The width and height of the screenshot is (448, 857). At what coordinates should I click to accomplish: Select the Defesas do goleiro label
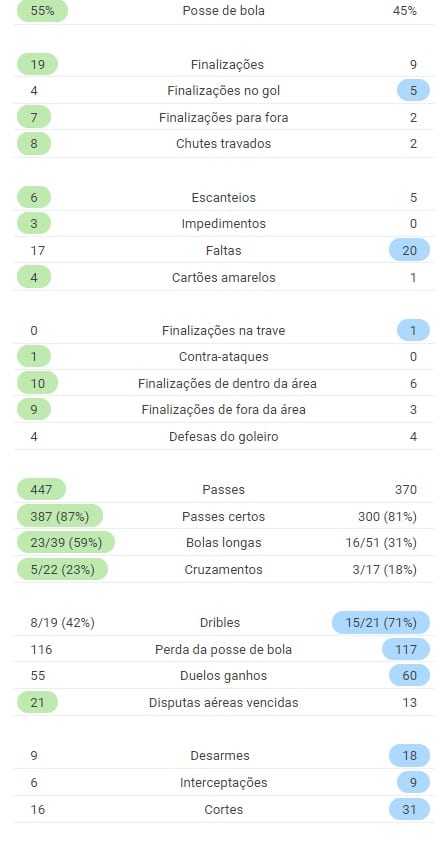tap(223, 437)
